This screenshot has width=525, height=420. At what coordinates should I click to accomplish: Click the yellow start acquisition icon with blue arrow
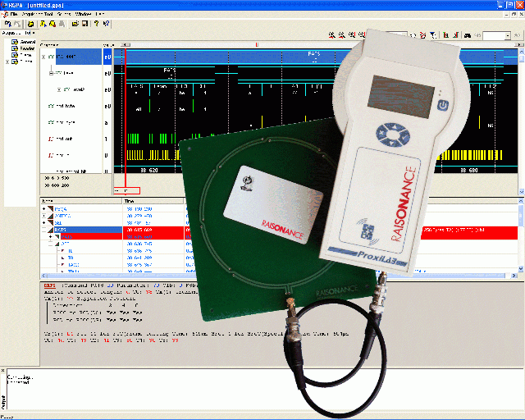(43, 24)
